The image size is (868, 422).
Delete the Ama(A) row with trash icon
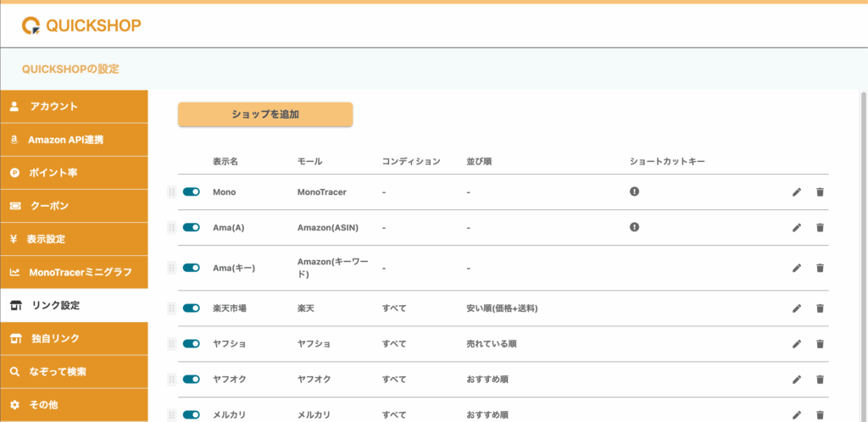click(820, 227)
